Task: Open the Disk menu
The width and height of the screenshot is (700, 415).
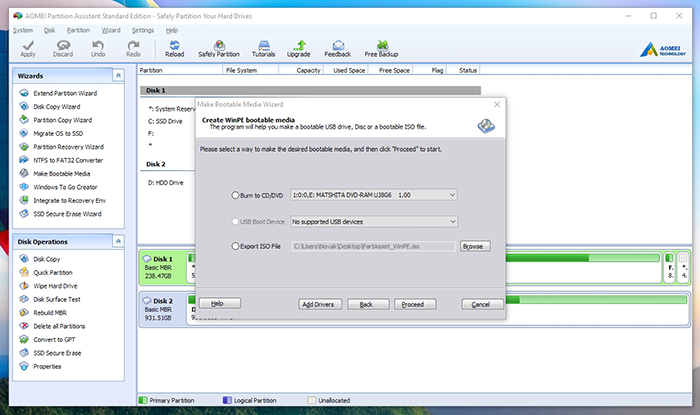Action: [x=50, y=30]
